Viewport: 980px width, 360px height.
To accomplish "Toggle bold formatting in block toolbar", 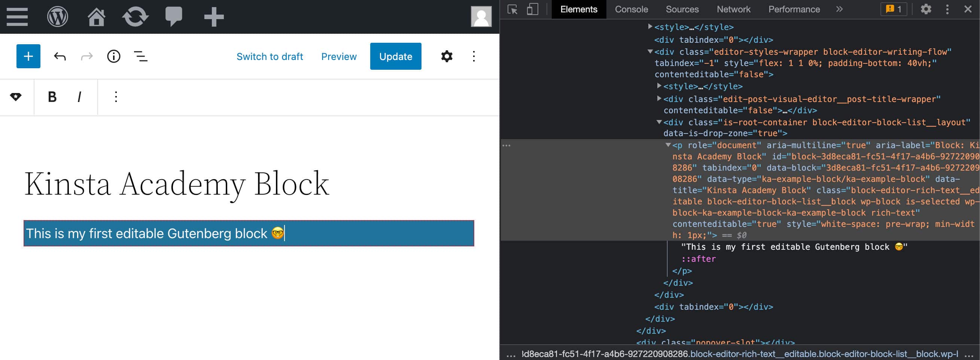I will point(52,97).
